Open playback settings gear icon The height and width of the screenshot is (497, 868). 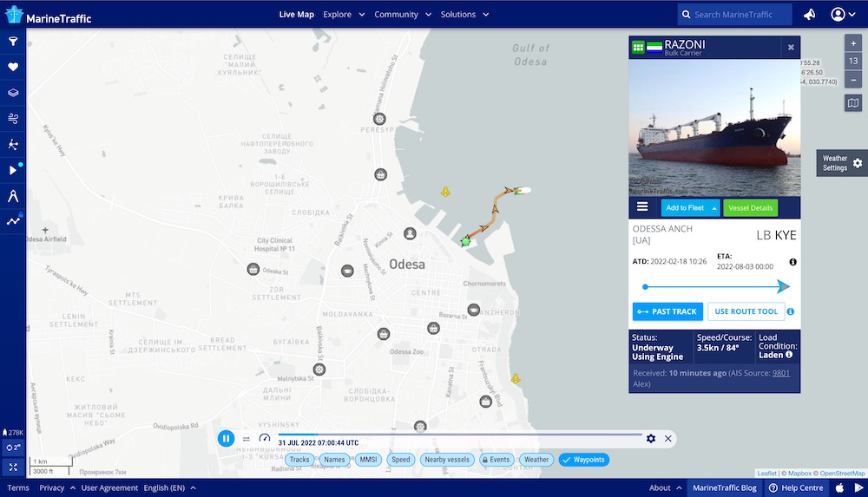pyautogui.click(x=651, y=439)
